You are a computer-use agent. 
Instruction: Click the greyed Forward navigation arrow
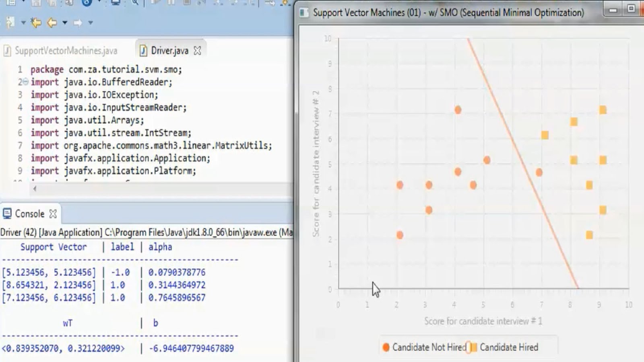(78, 23)
